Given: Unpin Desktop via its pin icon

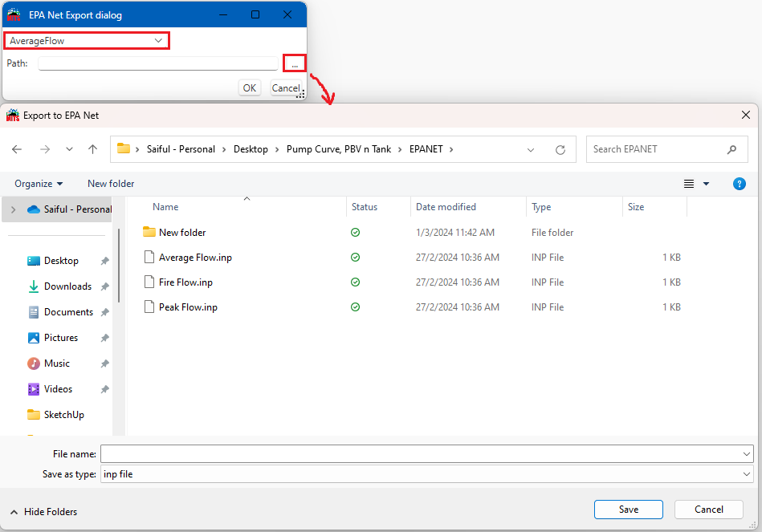Looking at the screenshot, I should tap(104, 261).
